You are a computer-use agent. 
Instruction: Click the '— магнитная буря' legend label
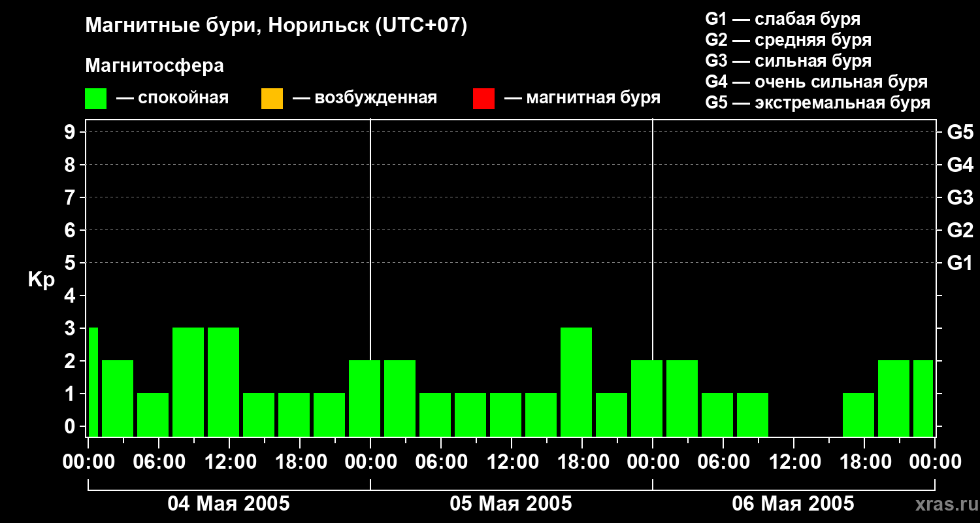pyautogui.click(x=583, y=98)
